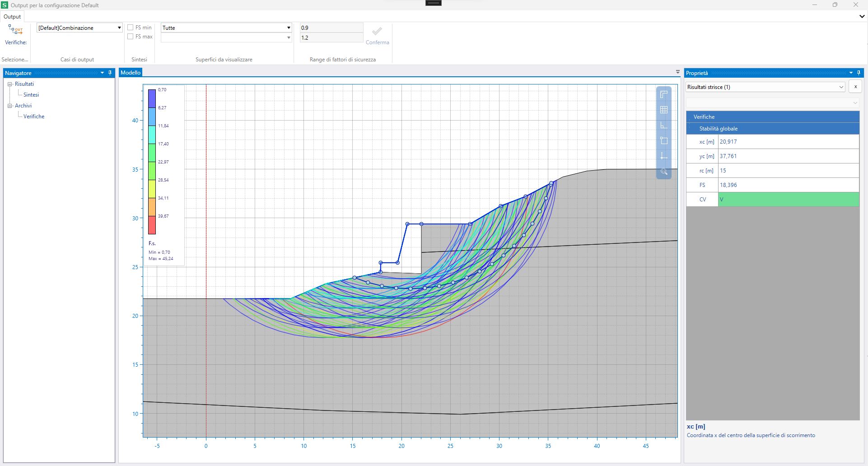This screenshot has width=868, height=466.
Task: Click the Verifiche output selection icon
Action: click(x=15, y=30)
